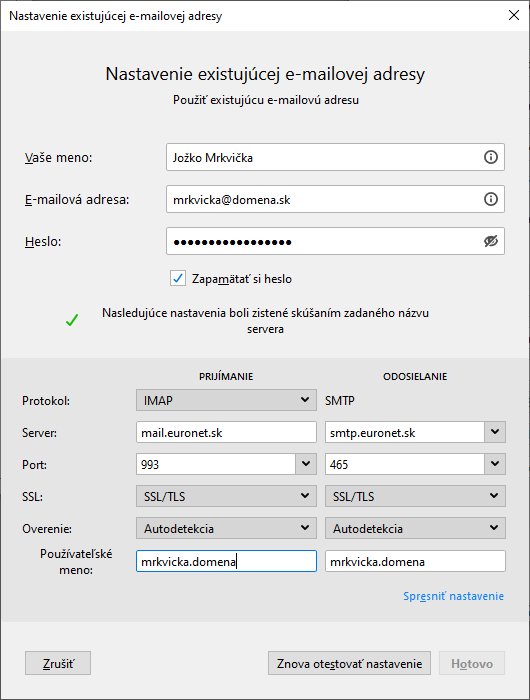Click the info icon in the e-mail address field
The height and width of the screenshot is (700, 530).
point(491,199)
